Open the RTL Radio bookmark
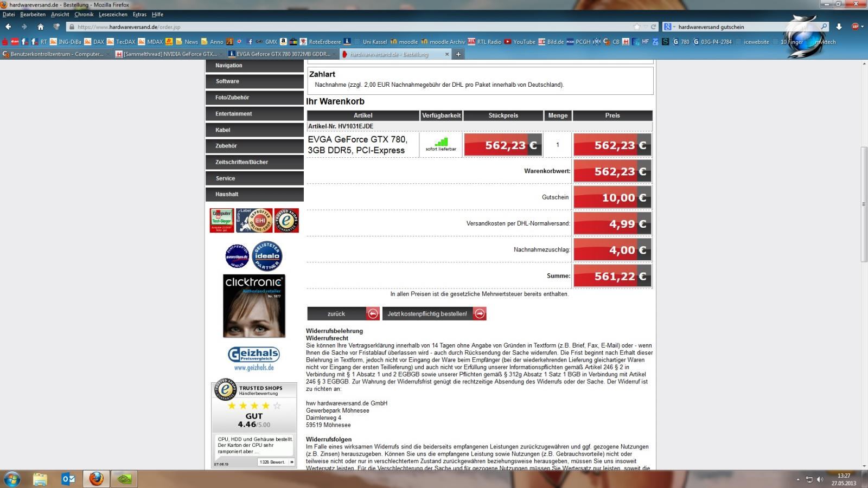The height and width of the screenshot is (488, 868). coord(484,42)
